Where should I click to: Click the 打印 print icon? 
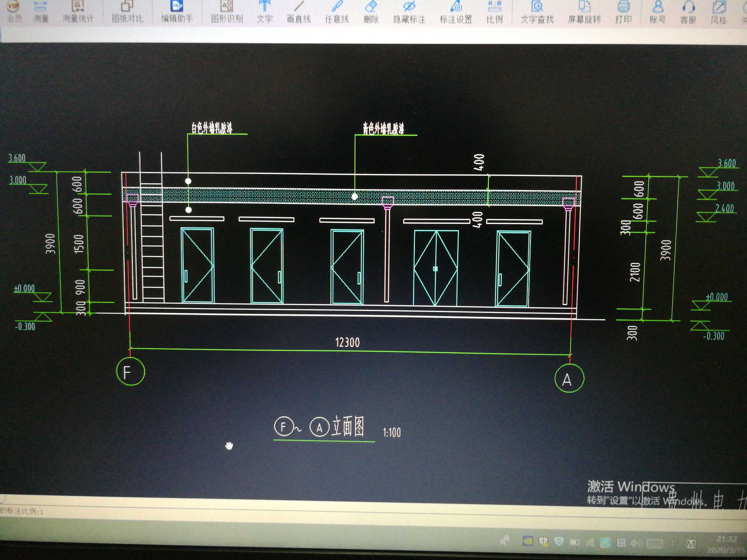pyautogui.click(x=623, y=11)
